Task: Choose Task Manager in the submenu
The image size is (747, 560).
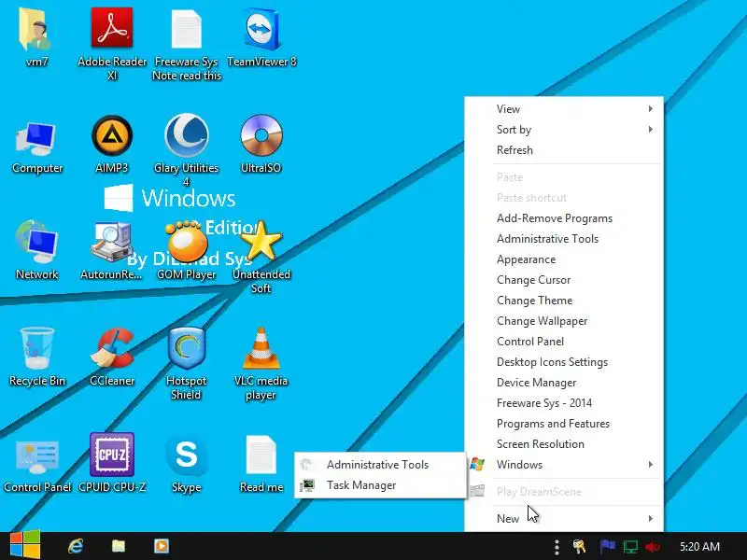Action: pos(380,484)
